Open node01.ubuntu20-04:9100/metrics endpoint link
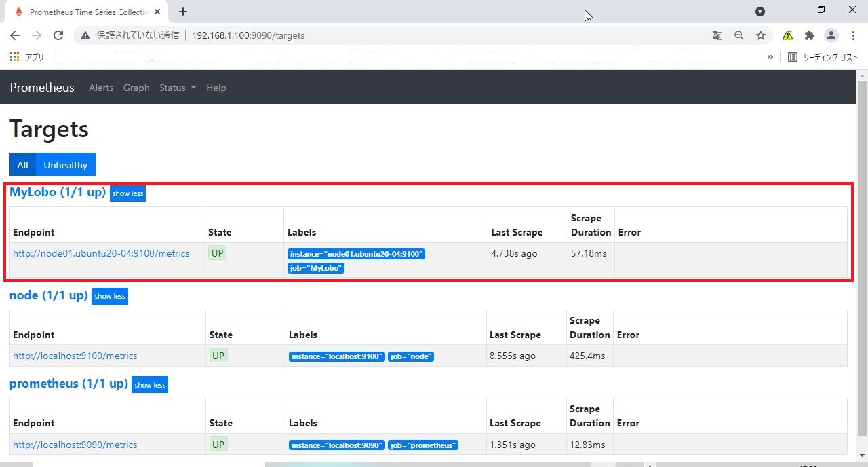The image size is (868, 467). click(101, 253)
